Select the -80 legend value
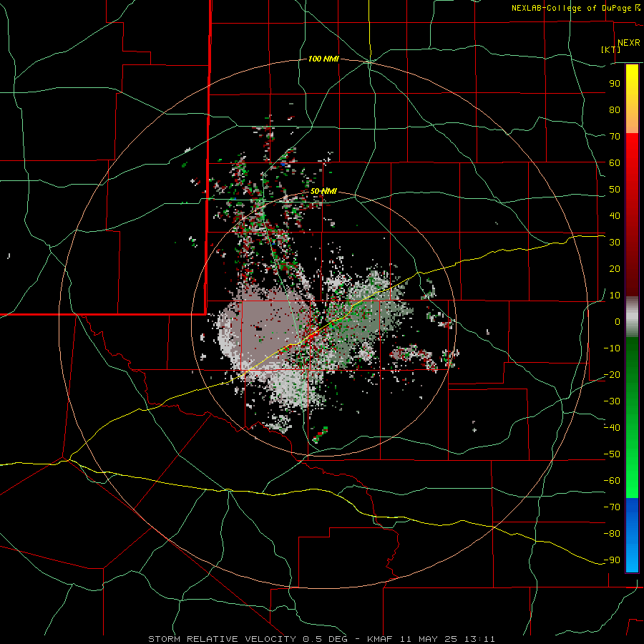The image size is (644, 644). (x=612, y=534)
